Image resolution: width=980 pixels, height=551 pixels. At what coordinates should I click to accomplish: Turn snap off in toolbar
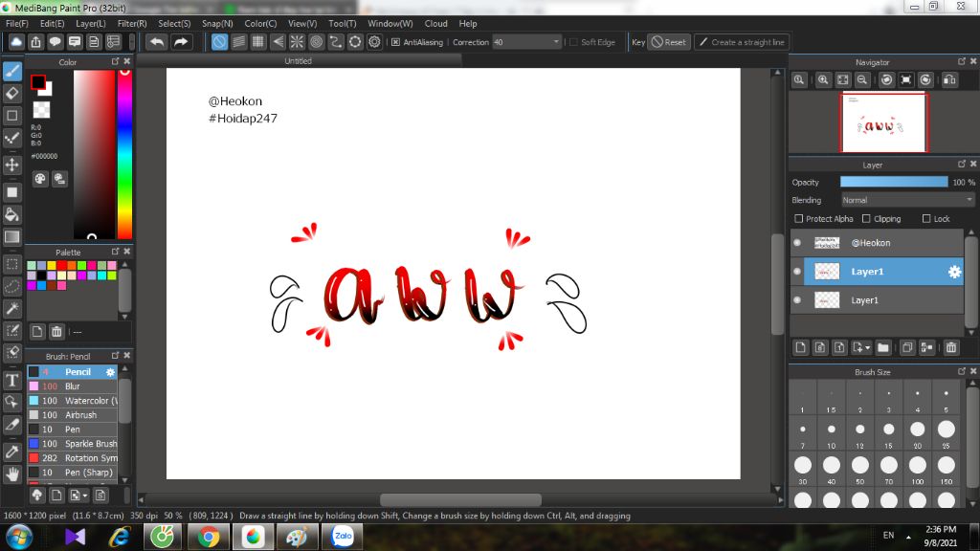point(219,42)
